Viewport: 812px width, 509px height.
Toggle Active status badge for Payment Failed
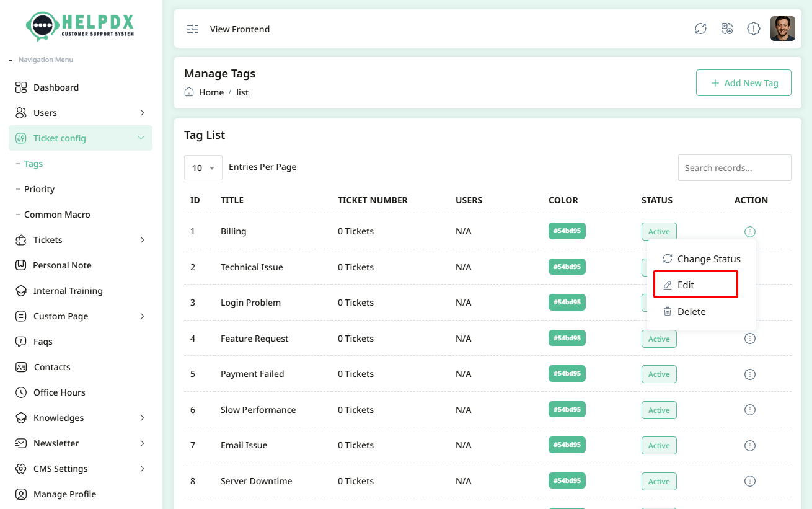(x=659, y=374)
